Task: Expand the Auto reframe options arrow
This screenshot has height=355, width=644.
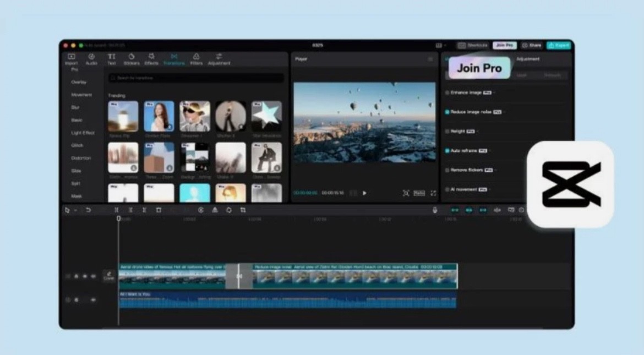Action: coord(490,151)
